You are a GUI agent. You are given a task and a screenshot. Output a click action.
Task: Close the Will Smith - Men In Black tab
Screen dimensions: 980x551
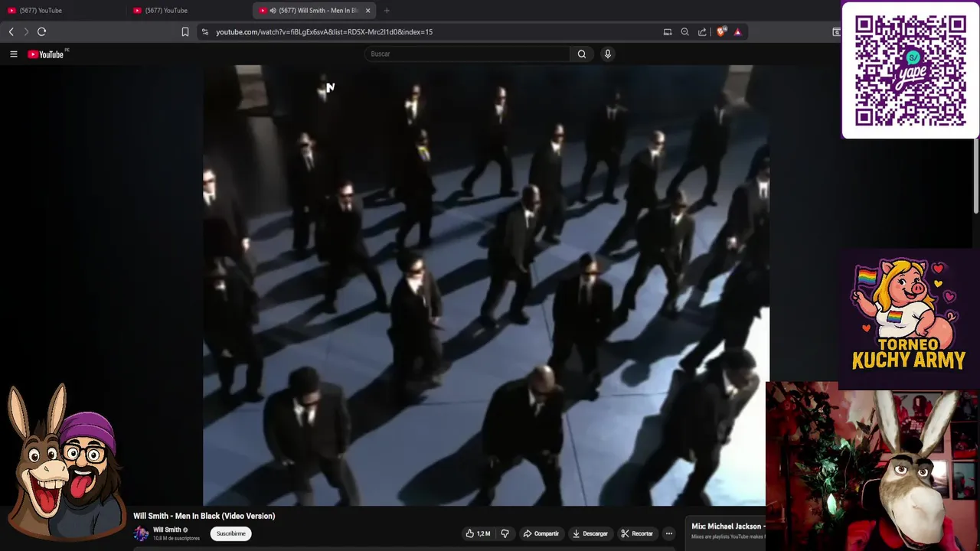(367, 11)
